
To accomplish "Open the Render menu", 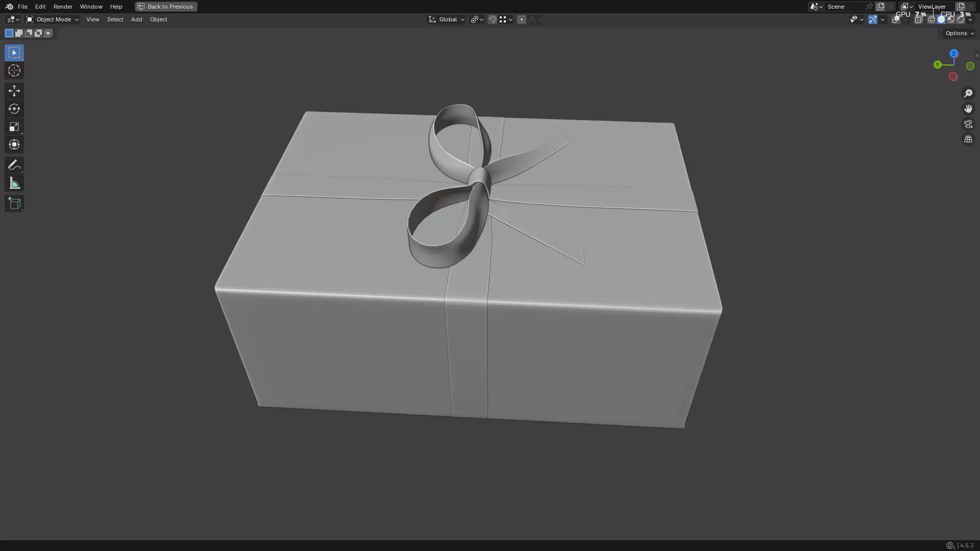I will (x=63, y=7).
